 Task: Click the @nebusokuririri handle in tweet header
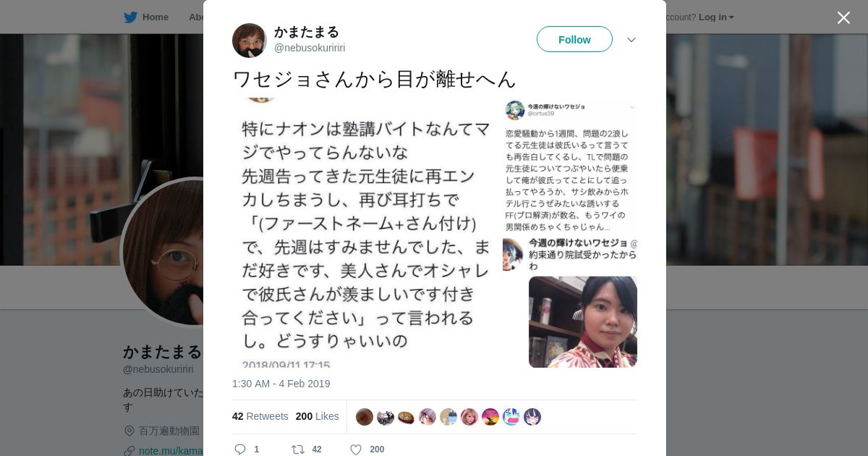pos(310,48)
